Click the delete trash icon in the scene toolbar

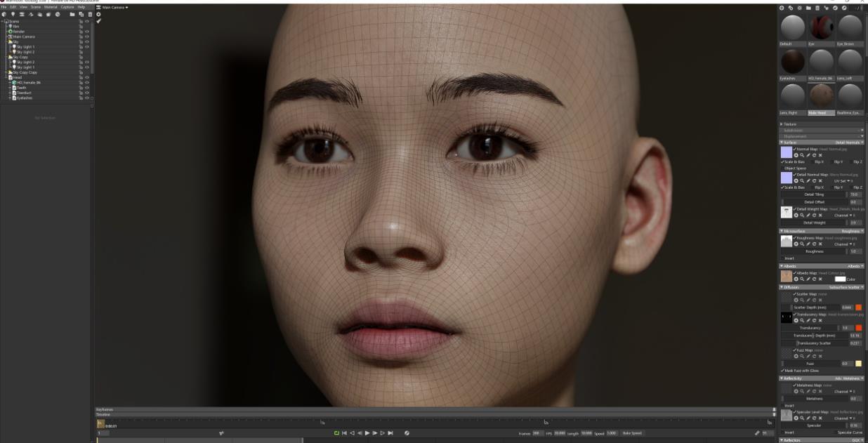89,14
